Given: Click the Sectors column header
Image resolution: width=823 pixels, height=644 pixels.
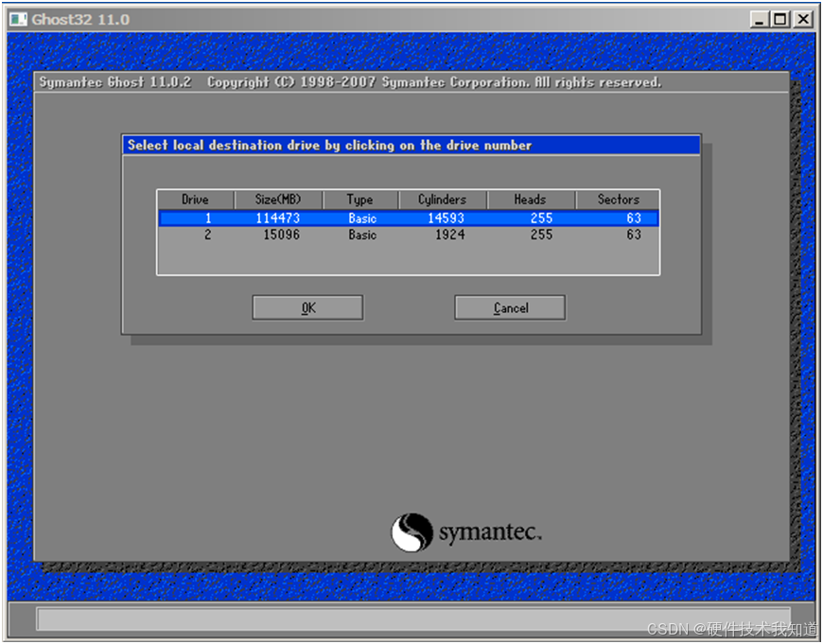Looking at the screenshot, I should [618, 200].
